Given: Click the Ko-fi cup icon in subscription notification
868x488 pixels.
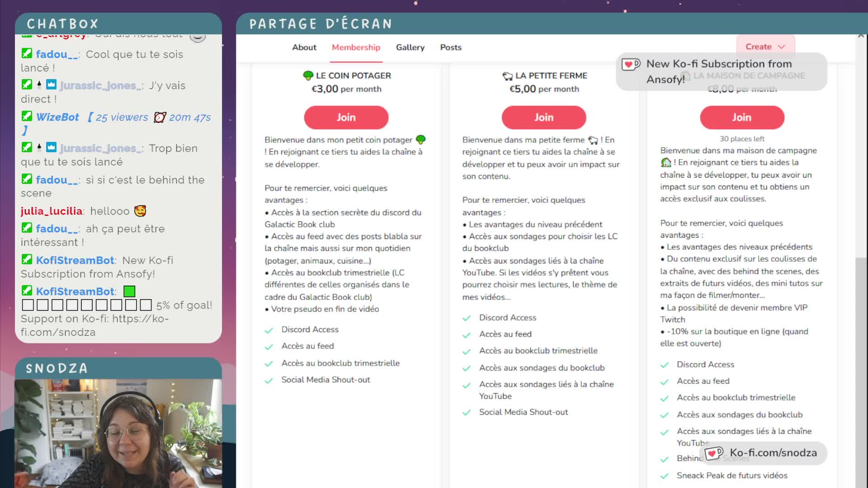Looking at the screenshot, I should click(x=631, y=64).
